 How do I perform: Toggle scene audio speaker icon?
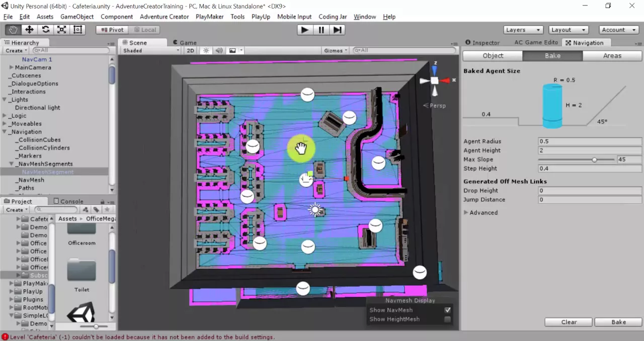coord(219,50)
